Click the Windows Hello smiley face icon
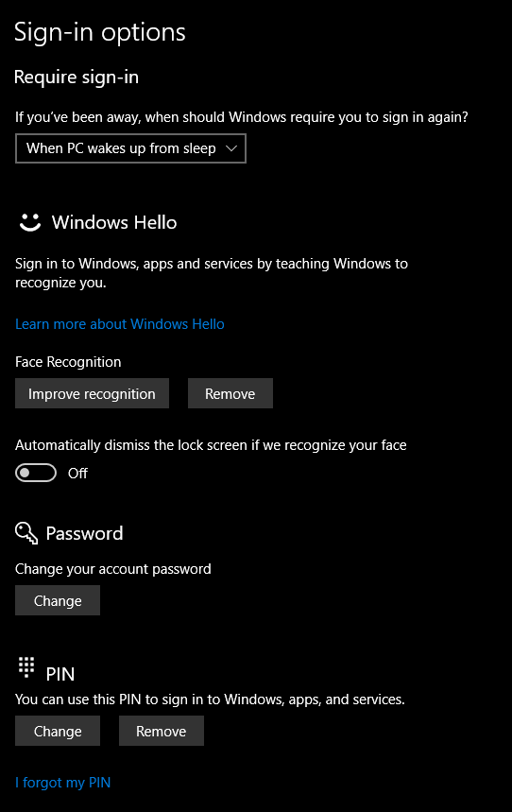Image resolution: width=512 pixels, height=812 pixels. tap(30, 222)
